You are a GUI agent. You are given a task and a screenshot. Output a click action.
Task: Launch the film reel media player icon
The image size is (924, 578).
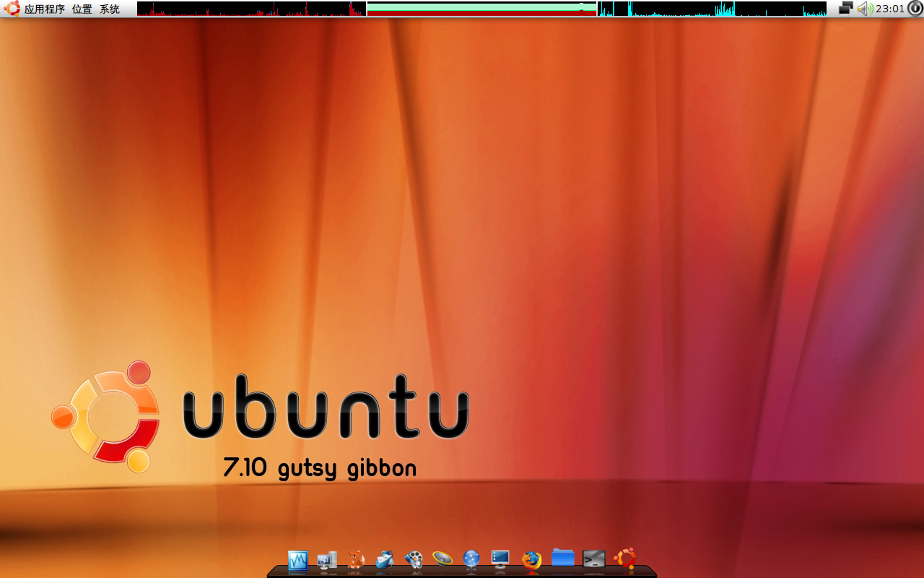click(x=414, y=560)
